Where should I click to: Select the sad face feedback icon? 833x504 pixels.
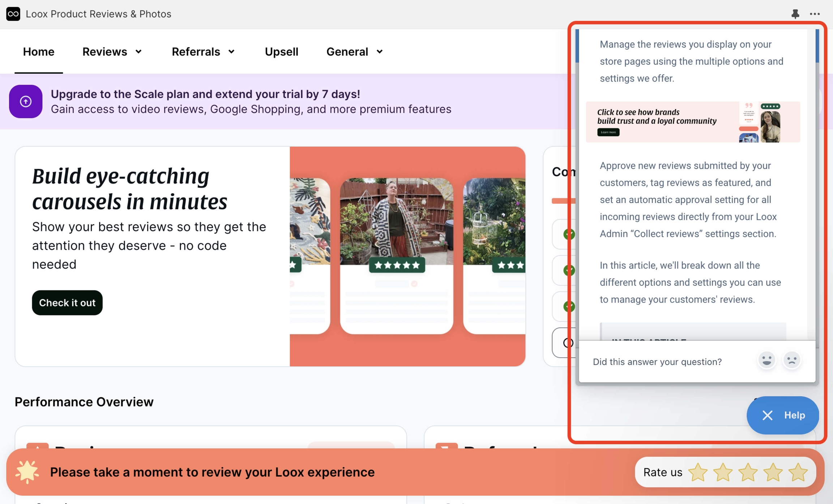click(x=791, y=360)
